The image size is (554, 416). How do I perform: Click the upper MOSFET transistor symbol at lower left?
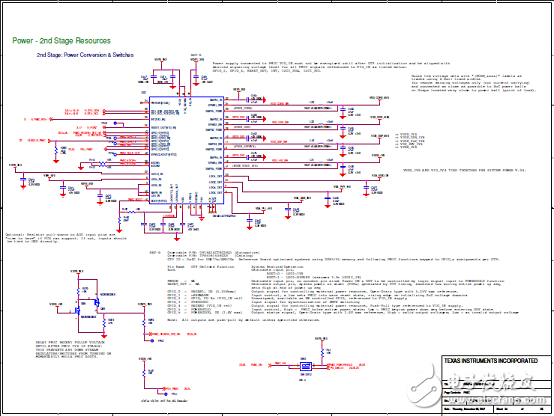96,302
